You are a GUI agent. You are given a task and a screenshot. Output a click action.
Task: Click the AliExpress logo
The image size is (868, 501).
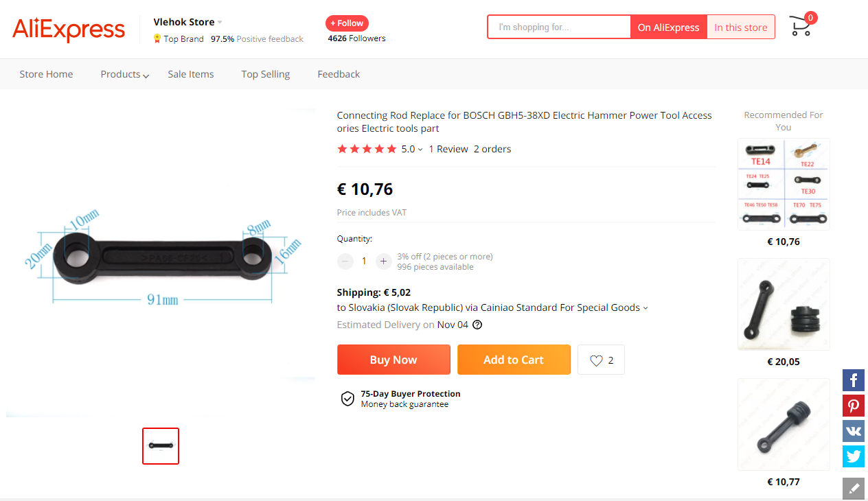69,29
